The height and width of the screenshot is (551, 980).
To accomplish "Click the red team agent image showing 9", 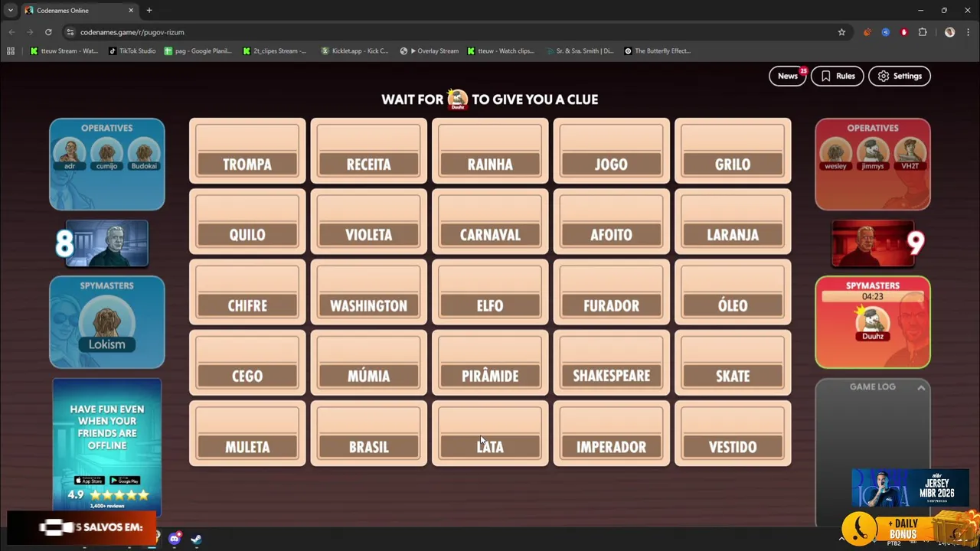I will (x=873, y=243).
